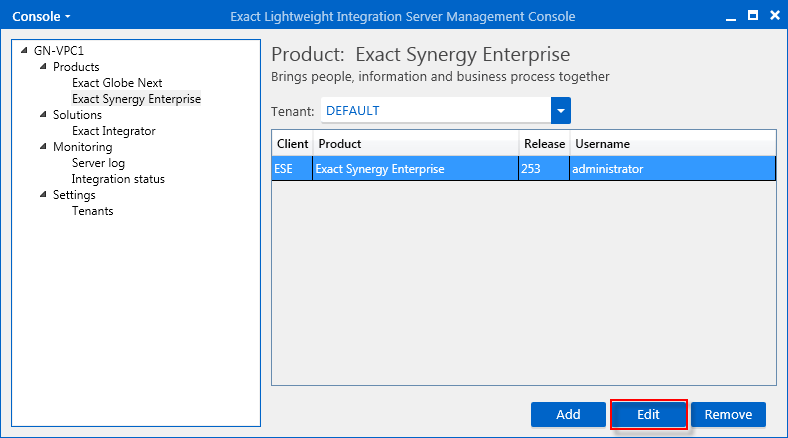
Task: Collapse the Settings tree node
Action: [x=43, y=195]
